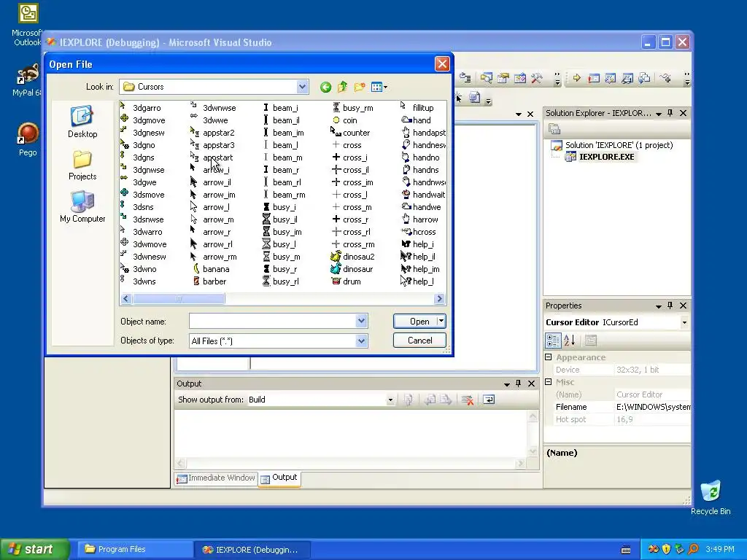The width and height of the screenshot is (747, 560).
Task: Select the help_im cursor file
Action: coord(421,269)
